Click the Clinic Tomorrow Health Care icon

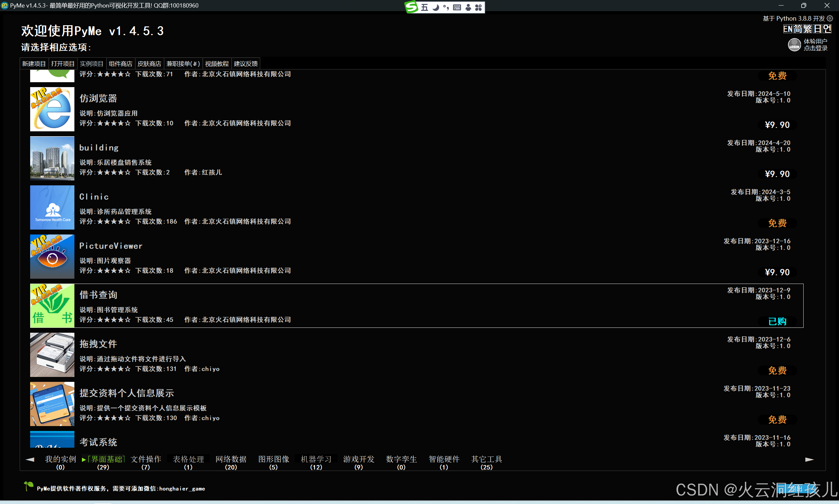52,208
